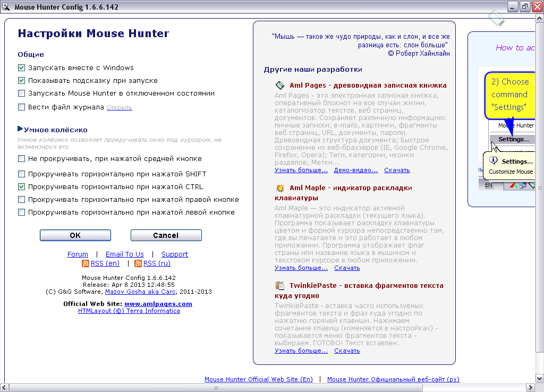Click TwinkiePaste 'Скачать' link
Viewport: 544px width, 392px height.
(x=347, y=351)
